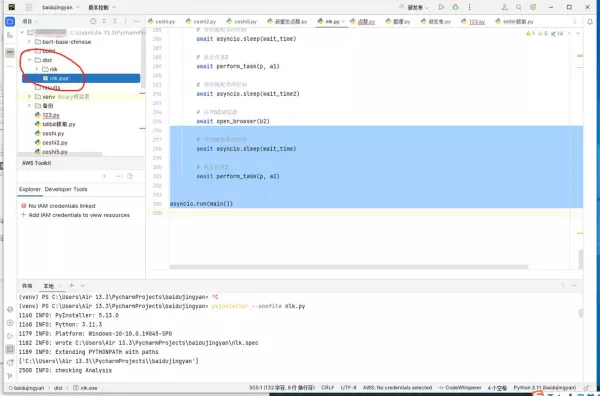Expand the bert-base-chinese folder

point(29,41)
